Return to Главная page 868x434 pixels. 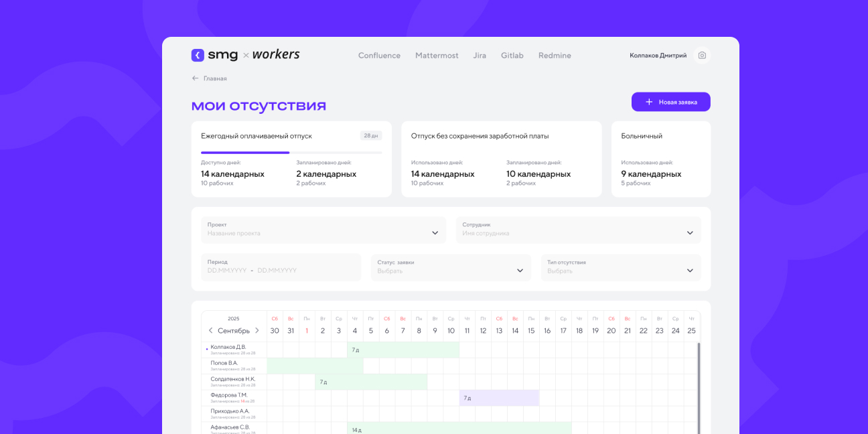[215, 78]
